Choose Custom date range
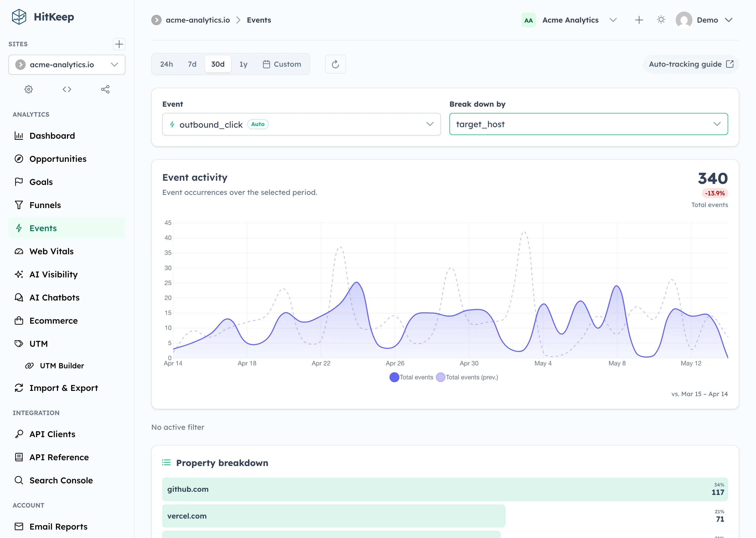The image size is (756, 538). [282, 64]
